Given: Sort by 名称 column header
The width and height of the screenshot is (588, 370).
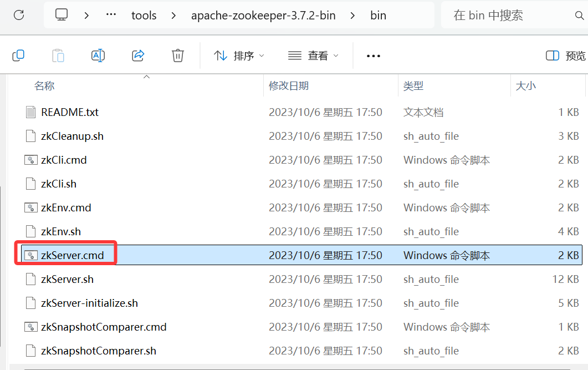Looking at the screenshot, I should (44, 86).
